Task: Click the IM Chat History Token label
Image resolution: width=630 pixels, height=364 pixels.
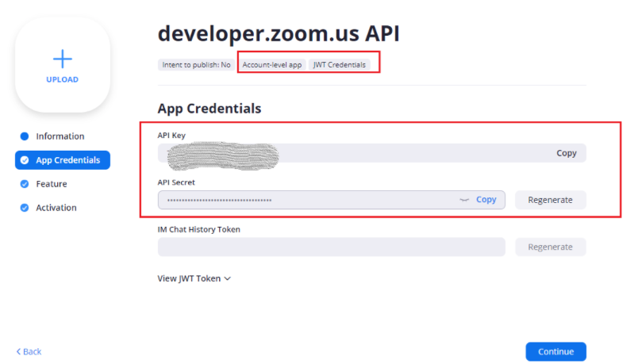Action: pyautogui.click(x=199, y=229)
